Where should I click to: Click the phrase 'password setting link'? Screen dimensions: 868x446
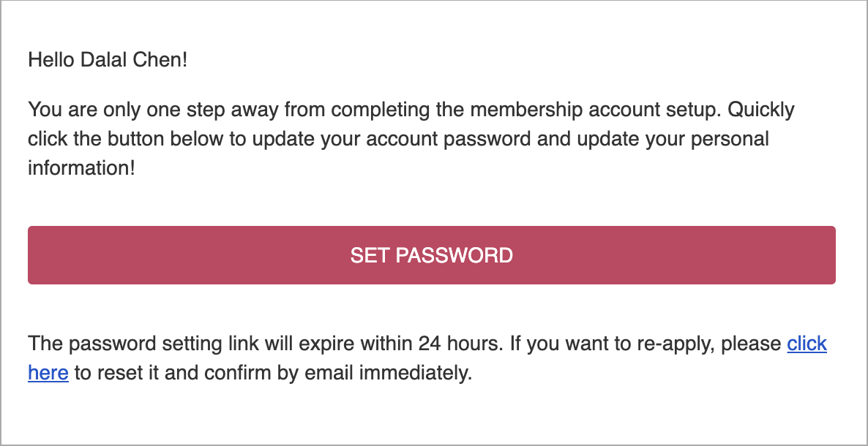(164, 344)
